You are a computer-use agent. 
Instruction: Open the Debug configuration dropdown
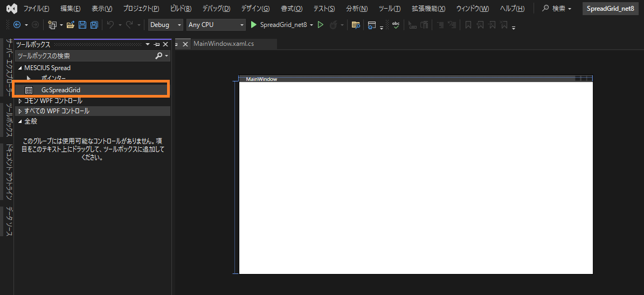(165, 25)
